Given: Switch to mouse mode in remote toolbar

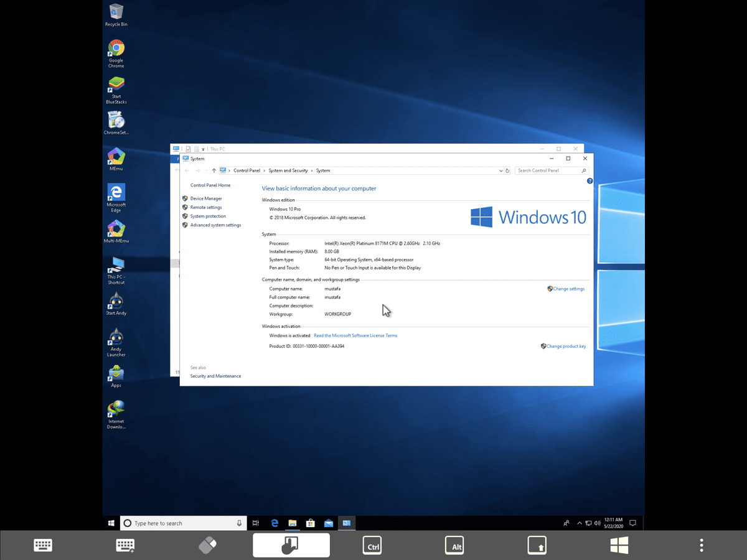Looking at the screenshot, I should pyautogui.click(x=208, y=546).
